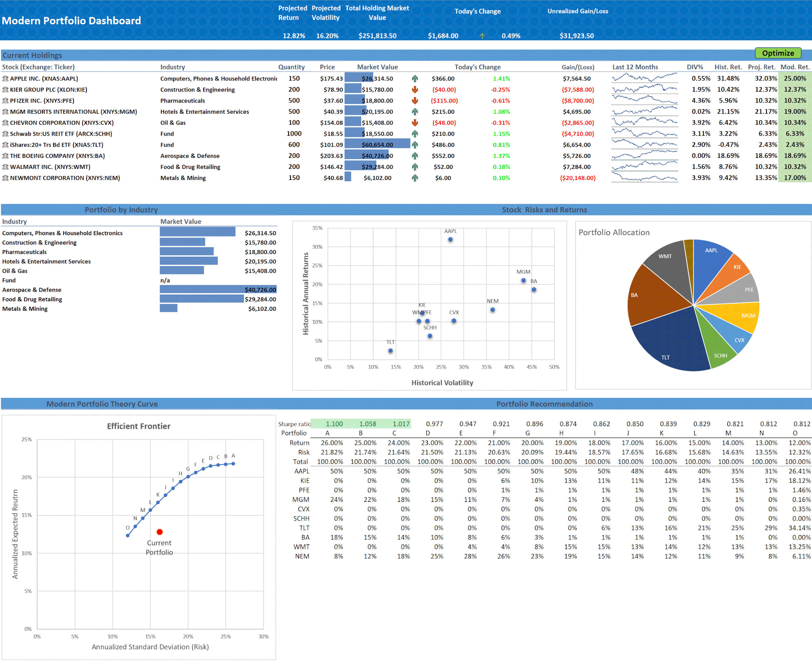Click the red down arrow for CHEVRON CORPORATION

[x=415, y=123]
